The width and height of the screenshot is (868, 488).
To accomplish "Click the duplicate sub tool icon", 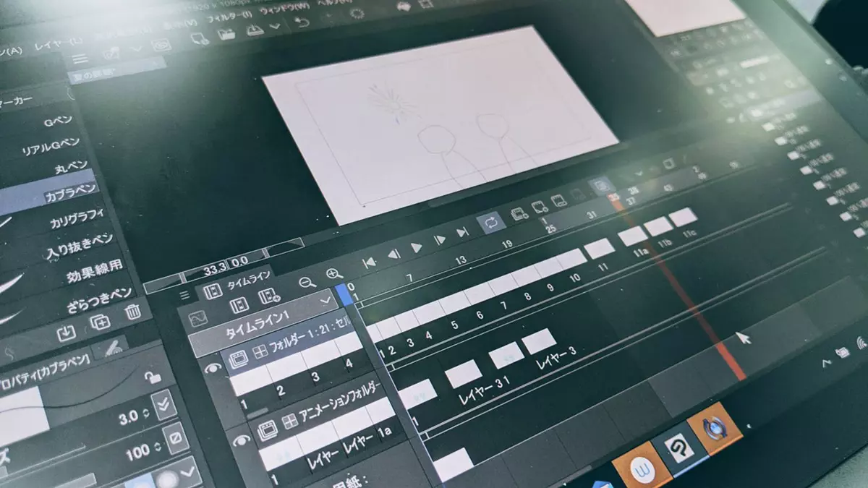I will coord(99,323).
